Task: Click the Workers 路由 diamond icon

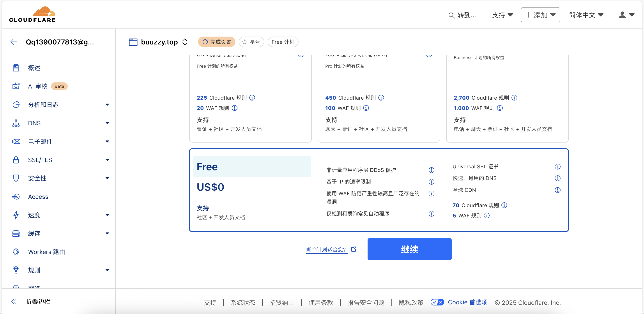Action: pos(16,252)
